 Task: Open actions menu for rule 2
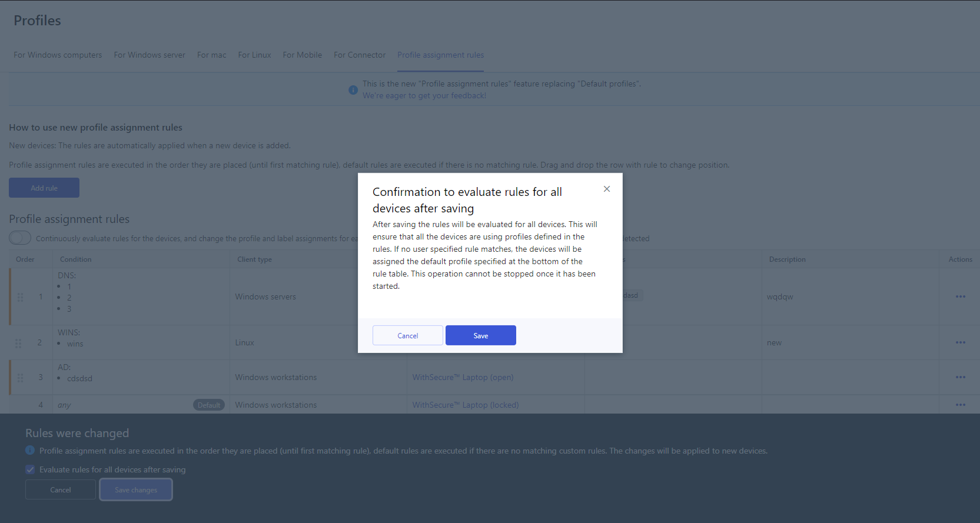(961, 342)
